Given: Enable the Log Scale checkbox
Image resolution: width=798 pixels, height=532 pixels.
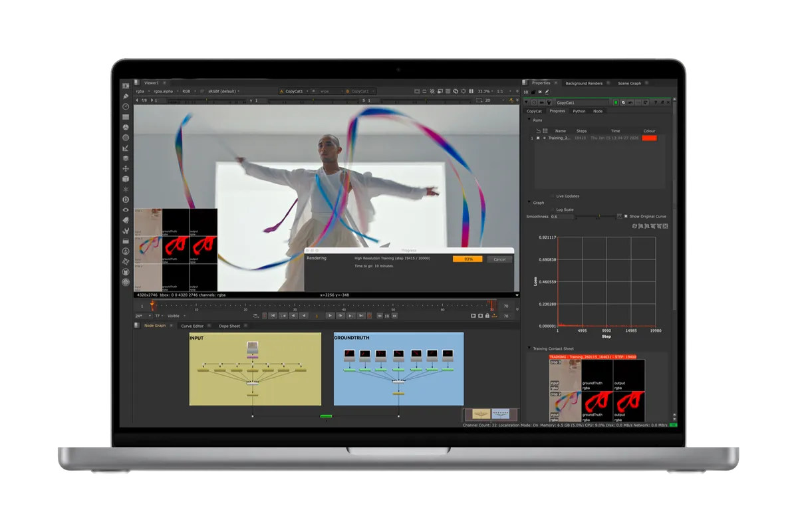Looking at the screenshot, I should (553, 209).
